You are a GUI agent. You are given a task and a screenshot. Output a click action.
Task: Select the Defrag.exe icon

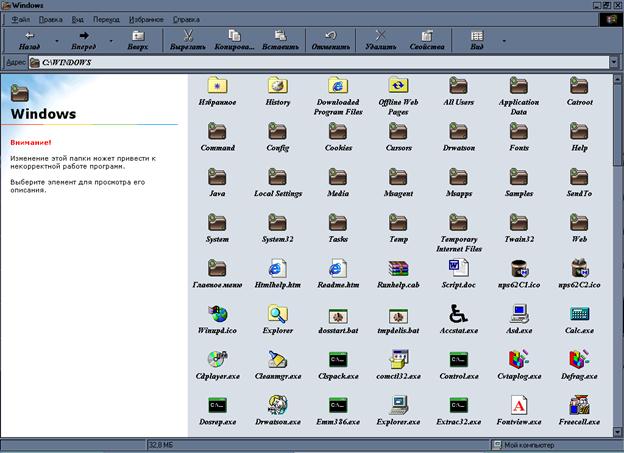click(579, 359)
